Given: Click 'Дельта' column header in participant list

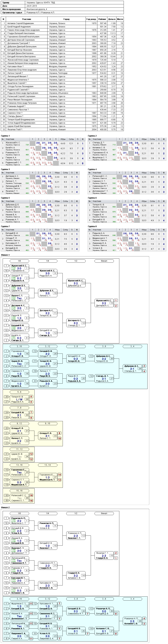Looking at the screenshot, I should tap(112, 19).
